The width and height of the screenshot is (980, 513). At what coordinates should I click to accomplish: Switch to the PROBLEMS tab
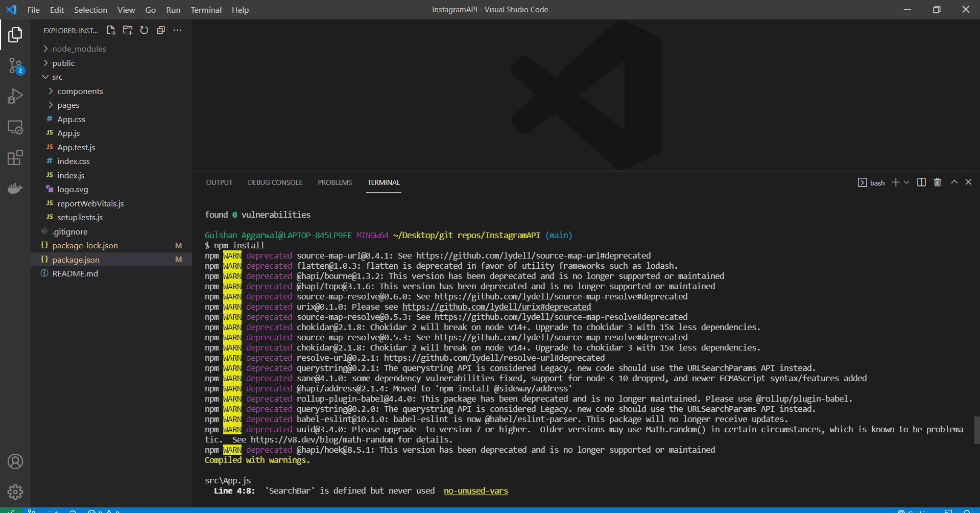coord(335,182)
